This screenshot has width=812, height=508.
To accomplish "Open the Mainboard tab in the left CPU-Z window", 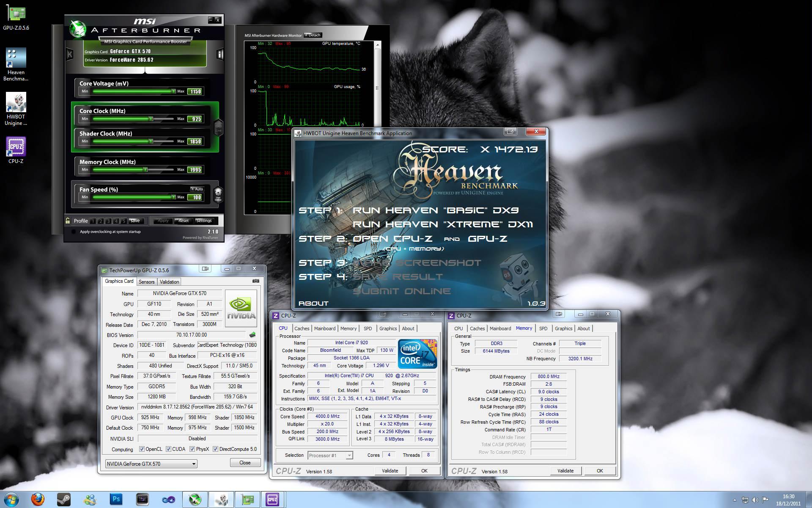I will (325, 329).
